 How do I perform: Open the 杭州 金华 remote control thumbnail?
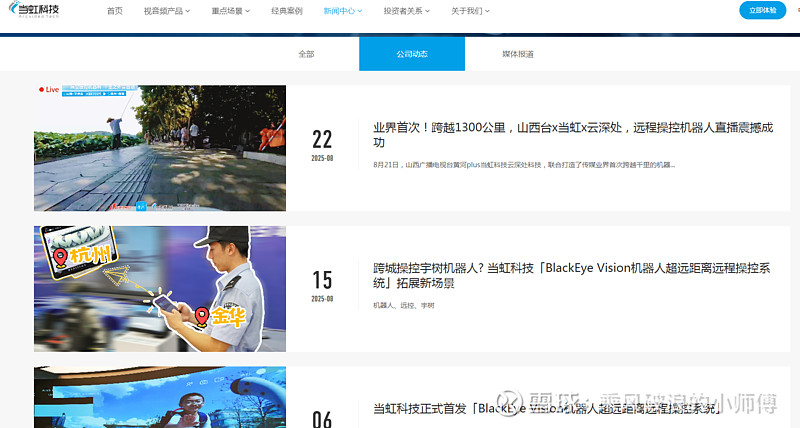[x=160, y=289]
